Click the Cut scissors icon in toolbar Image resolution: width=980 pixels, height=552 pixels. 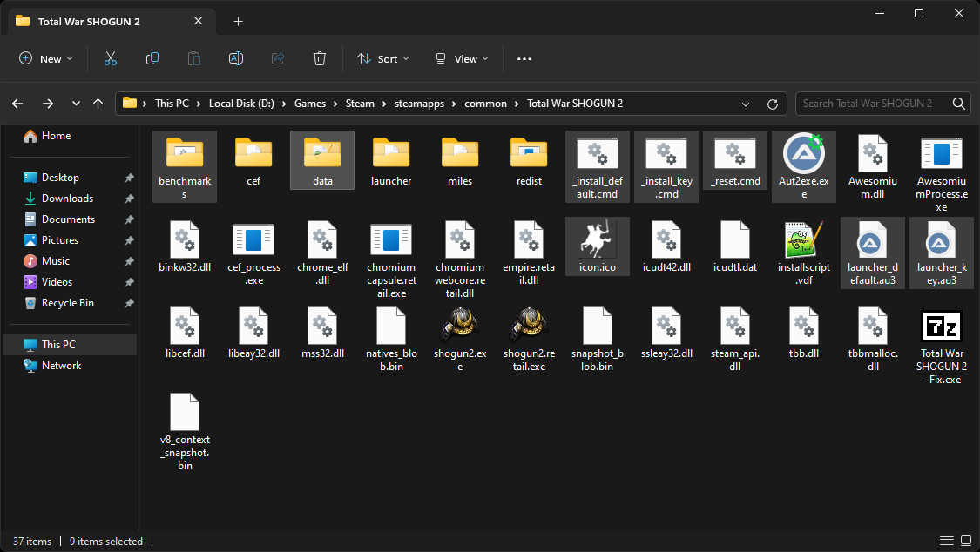point(111,58)
